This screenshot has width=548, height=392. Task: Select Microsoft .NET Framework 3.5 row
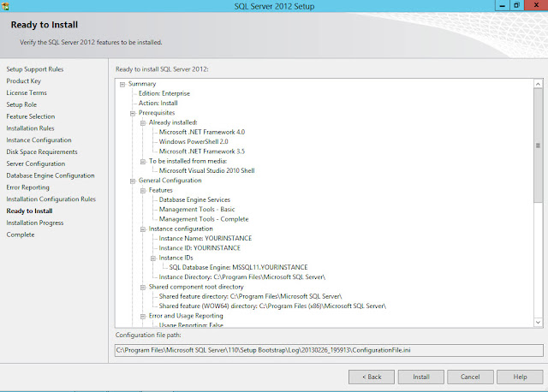click(x=202, y=151)
